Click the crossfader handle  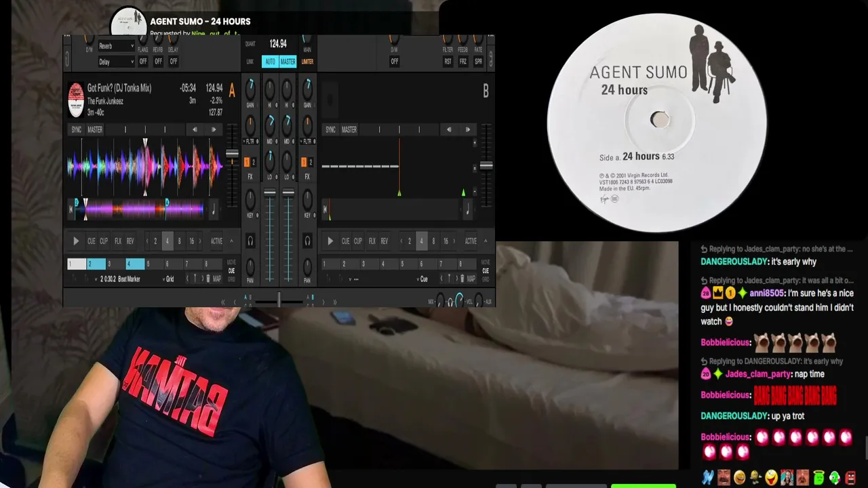(x=279, y=301)
